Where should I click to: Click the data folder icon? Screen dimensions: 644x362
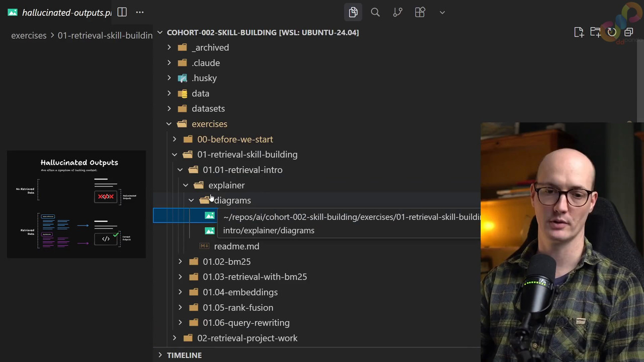click(x=182, y=94)
